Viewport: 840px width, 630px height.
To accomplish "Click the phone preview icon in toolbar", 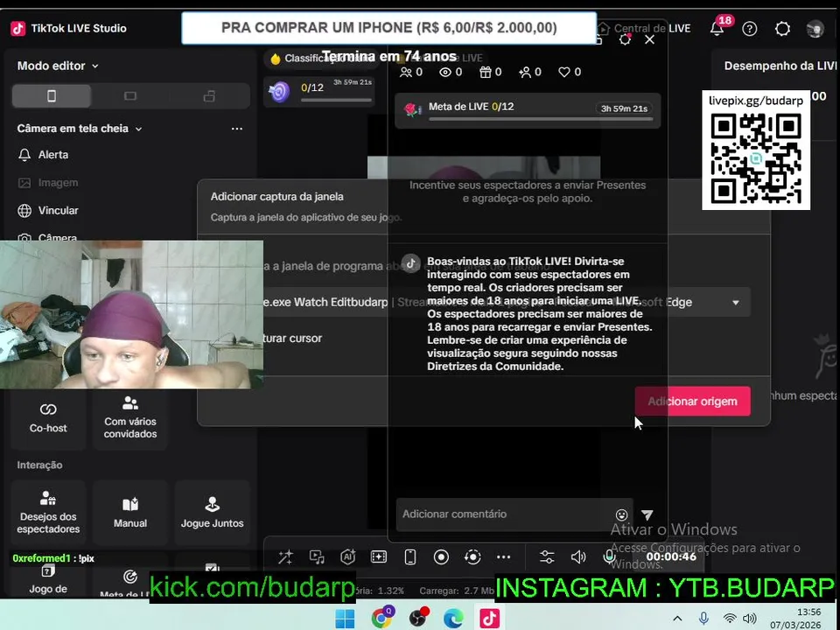I will [x=410, y=557].
